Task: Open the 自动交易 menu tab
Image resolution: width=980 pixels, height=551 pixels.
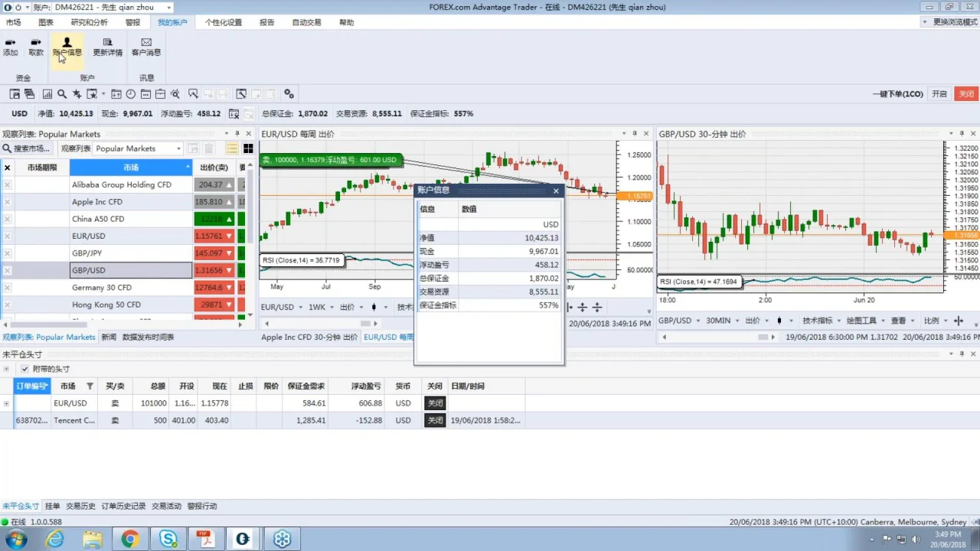Action: click(306, 22)
